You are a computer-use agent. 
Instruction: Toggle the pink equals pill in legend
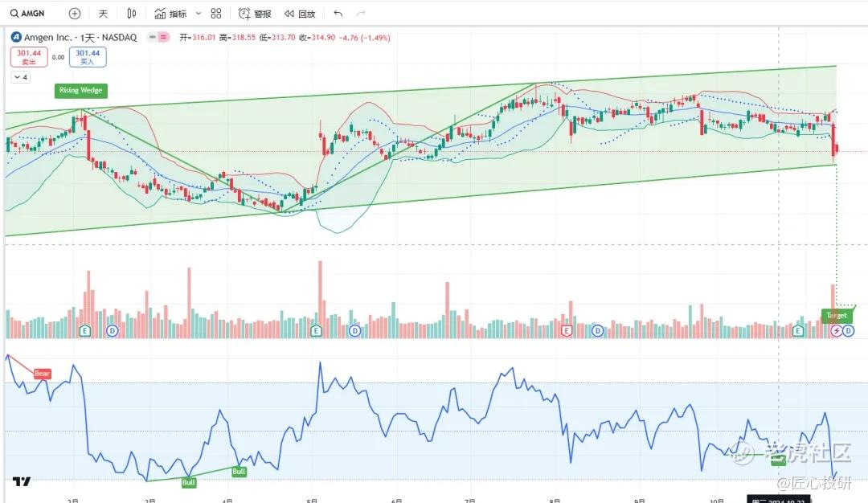[164, 37]
